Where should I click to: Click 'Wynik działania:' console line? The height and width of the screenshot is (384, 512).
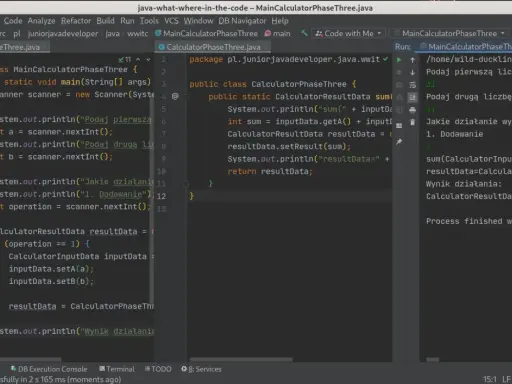(x=464, y=184)
